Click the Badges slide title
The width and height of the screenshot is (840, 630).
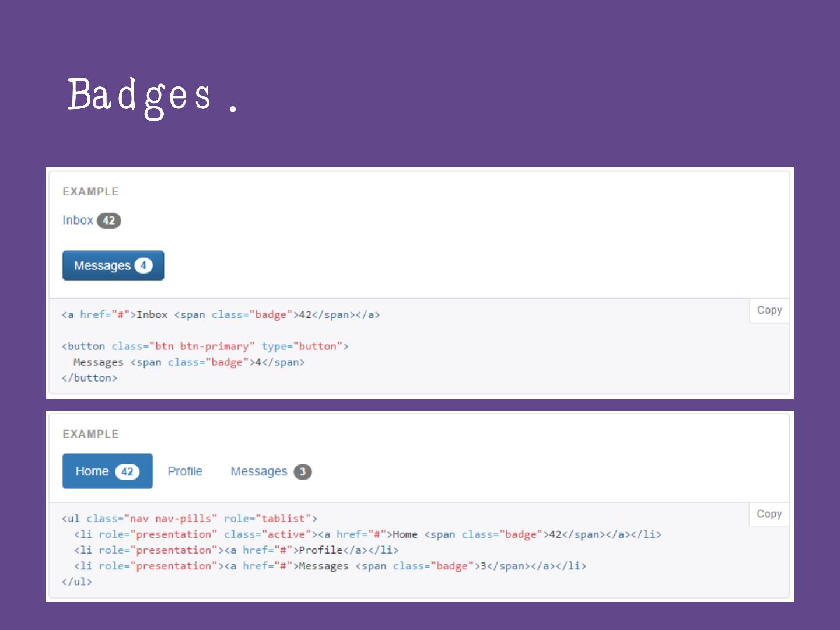(139, 95)
